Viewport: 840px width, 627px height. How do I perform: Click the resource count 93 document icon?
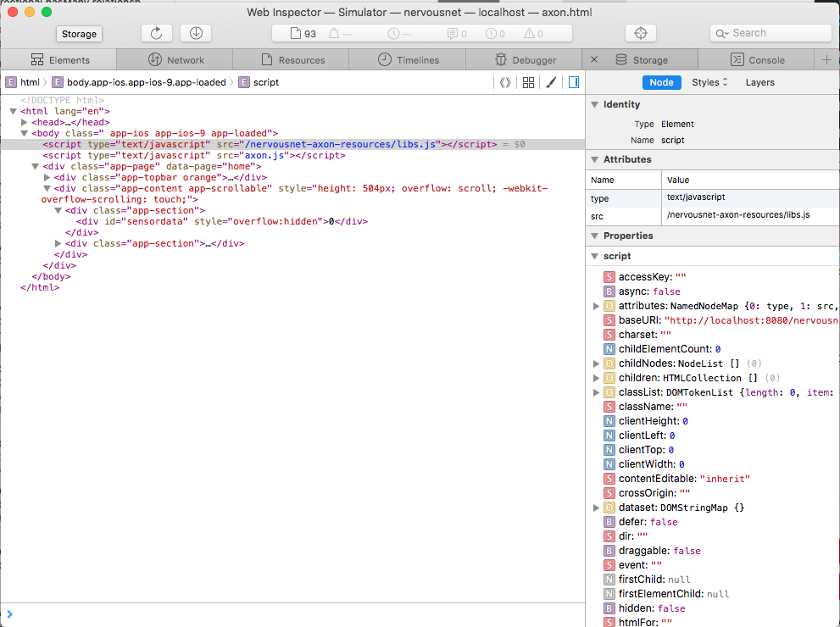(x=295, y=34)
